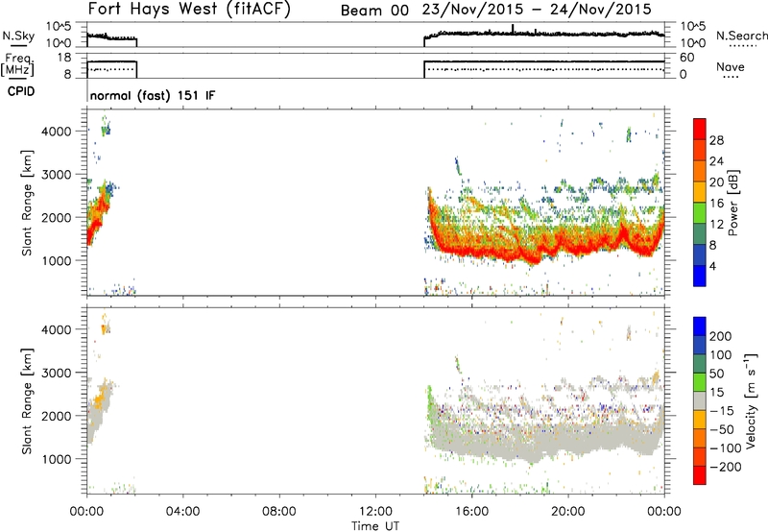The image size is (768, 532).
Task: Click the 16:00 time tick label
Action: [471, 512]
